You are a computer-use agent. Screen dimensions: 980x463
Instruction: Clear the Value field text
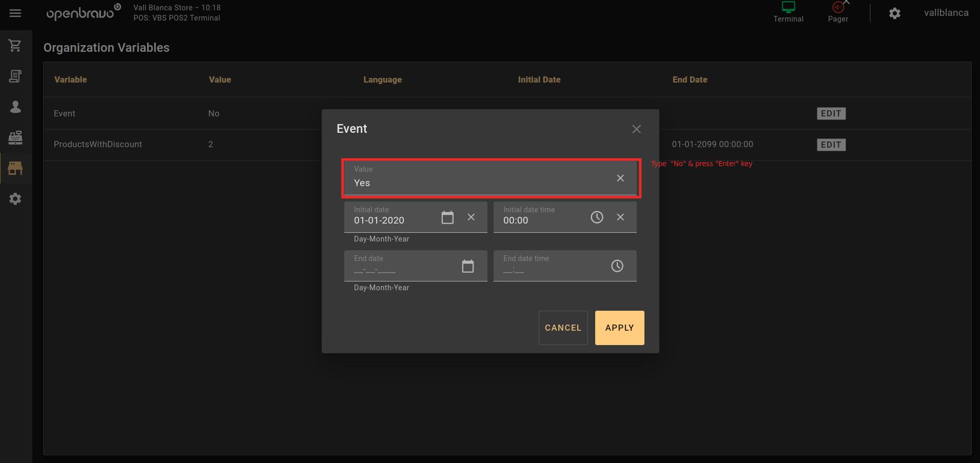click(x=620, y=178)
